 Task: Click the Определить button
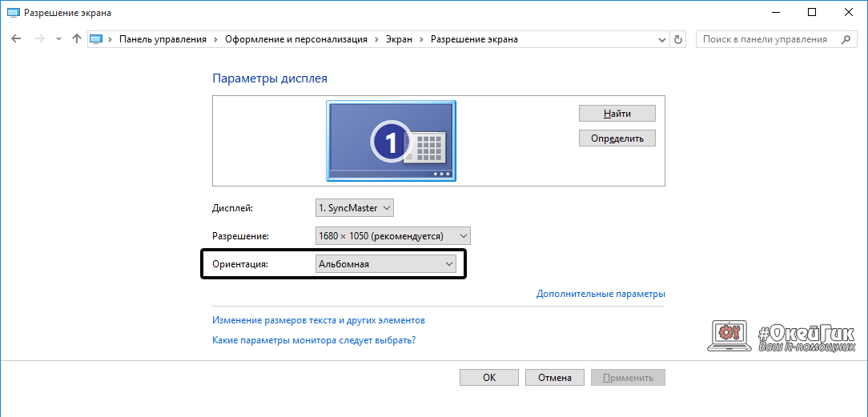[x=617, y=138]
